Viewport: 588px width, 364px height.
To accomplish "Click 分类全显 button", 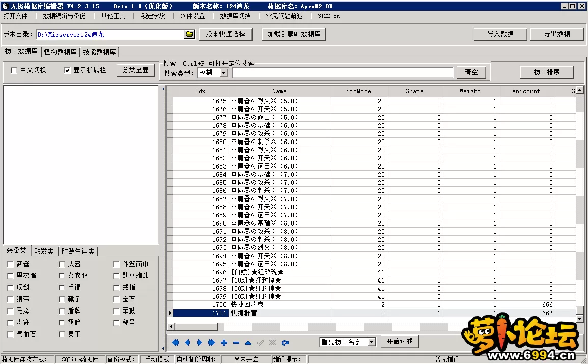I will pos(135,70).
